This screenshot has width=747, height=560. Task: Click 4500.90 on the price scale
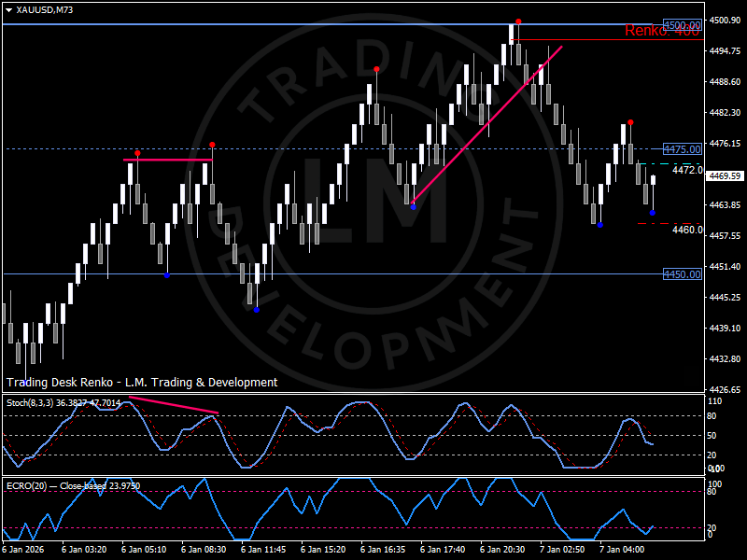[726, 20]
